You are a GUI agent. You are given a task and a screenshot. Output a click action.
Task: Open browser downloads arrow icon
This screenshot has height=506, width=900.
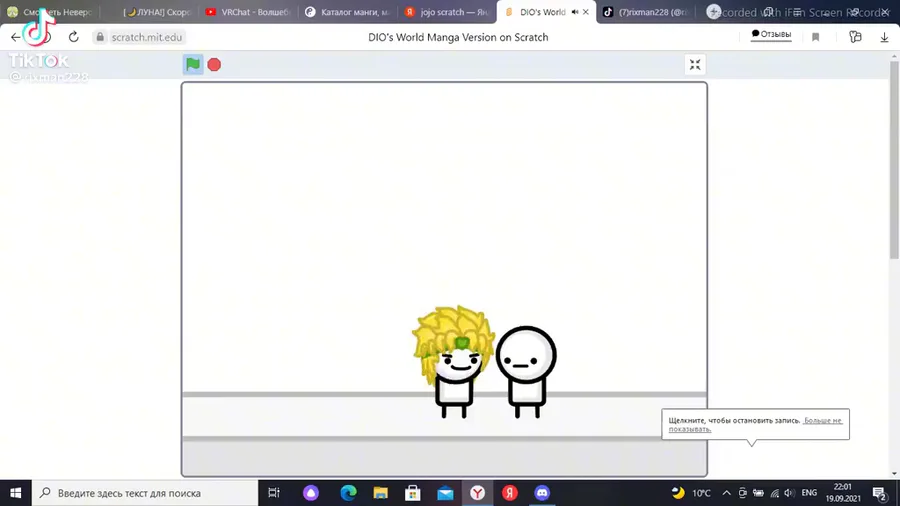point(885,37)
